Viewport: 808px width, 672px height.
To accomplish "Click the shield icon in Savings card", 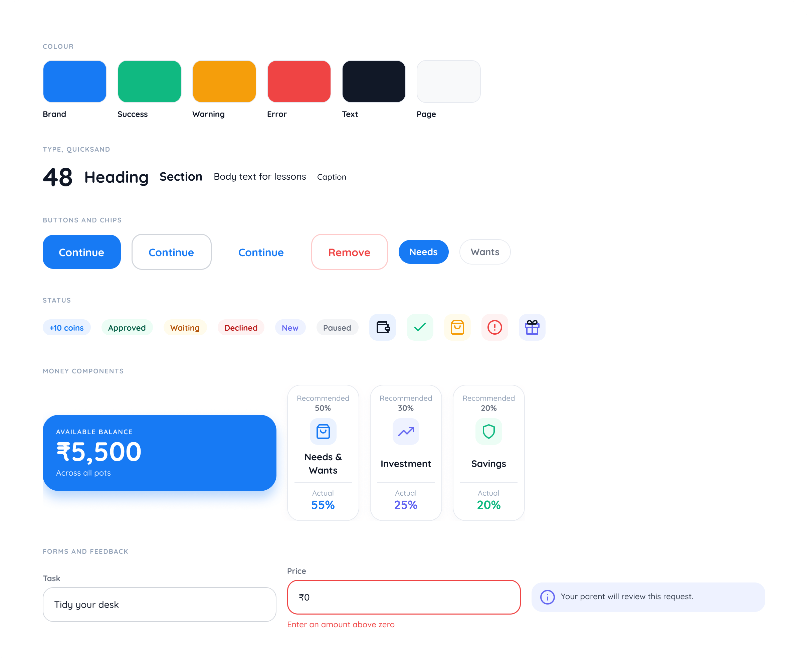I will [x=489, y=432].
